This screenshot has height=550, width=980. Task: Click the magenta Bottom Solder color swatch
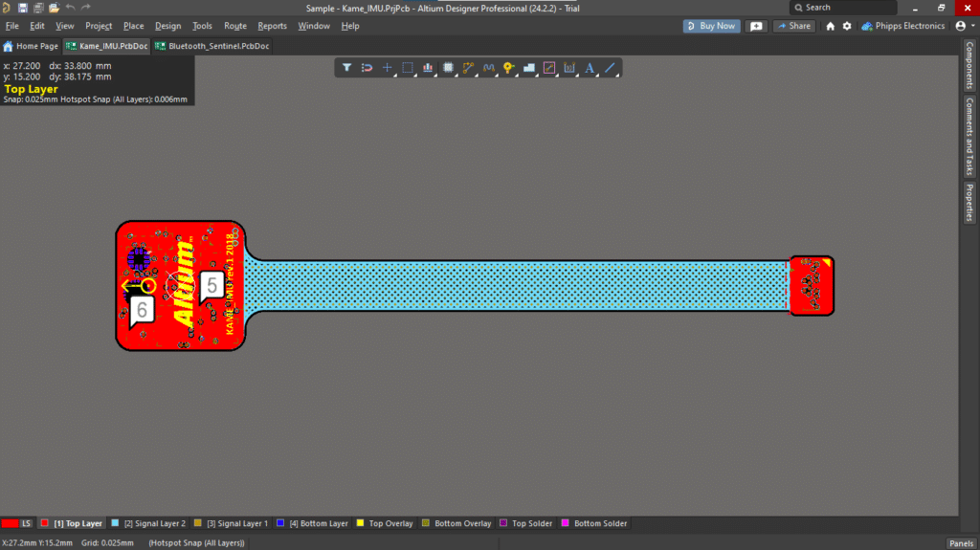[x=565, y=523]
